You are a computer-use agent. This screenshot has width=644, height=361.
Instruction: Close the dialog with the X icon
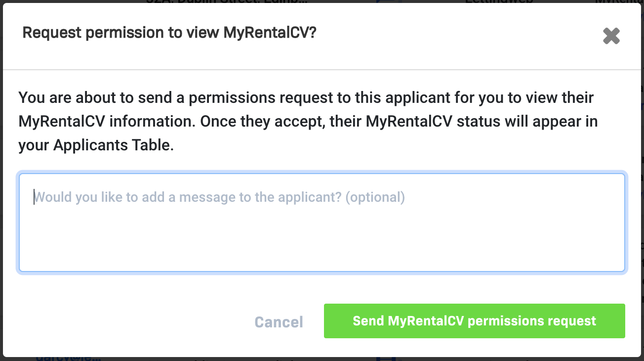point(611,36)
